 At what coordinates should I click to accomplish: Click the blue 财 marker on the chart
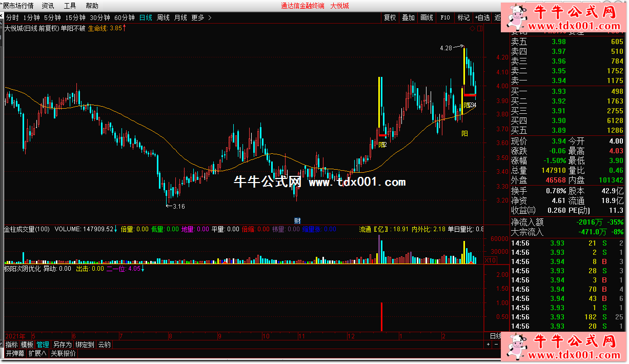click(x=297, y=220)
